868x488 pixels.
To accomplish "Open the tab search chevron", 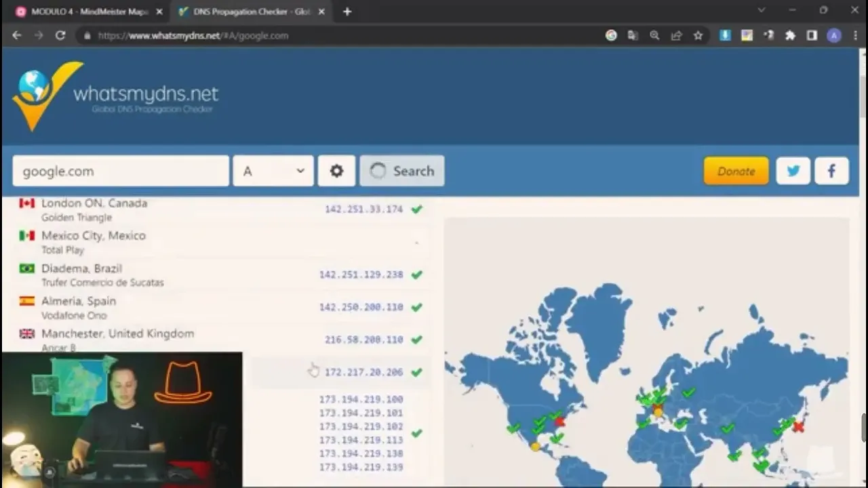I will (x=762, y=10).
